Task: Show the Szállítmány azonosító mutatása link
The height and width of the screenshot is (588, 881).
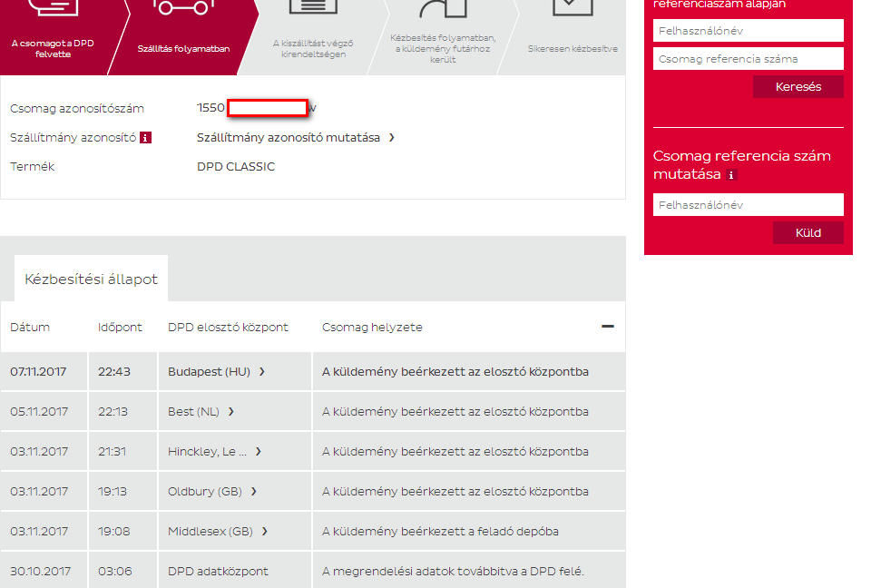Action: click(296, 138)
